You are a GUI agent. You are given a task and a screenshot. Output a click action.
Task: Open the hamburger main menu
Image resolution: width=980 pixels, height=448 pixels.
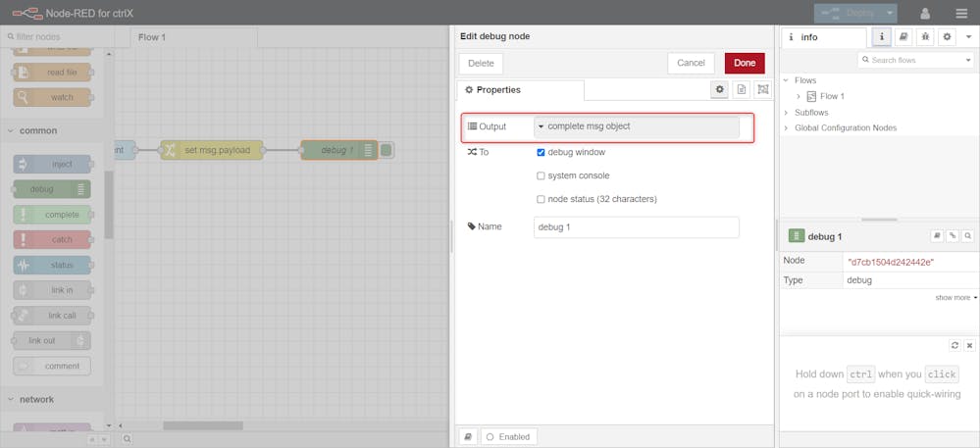960,13
